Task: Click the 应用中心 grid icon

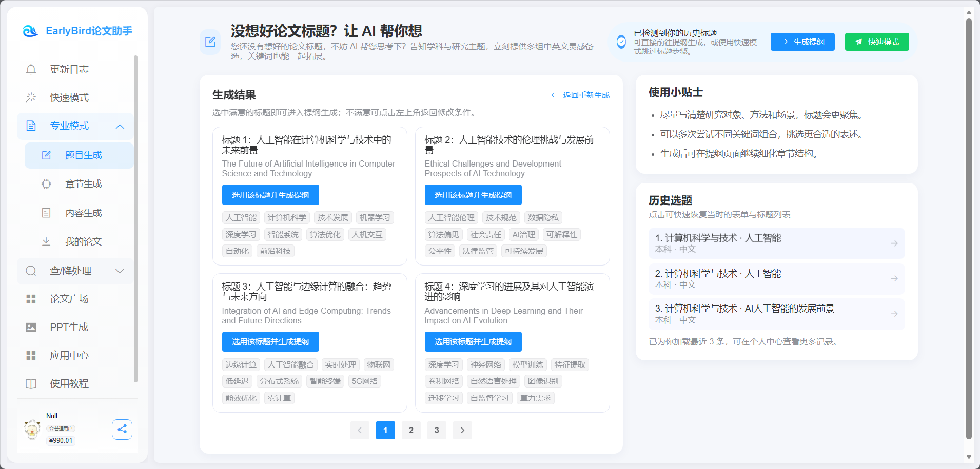Action: 31,355
